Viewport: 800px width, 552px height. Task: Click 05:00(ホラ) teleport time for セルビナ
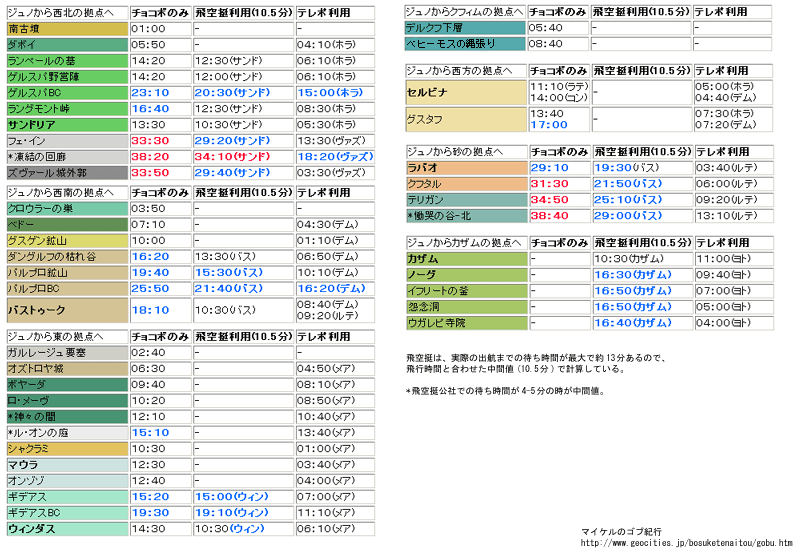(x=725, y=87)
